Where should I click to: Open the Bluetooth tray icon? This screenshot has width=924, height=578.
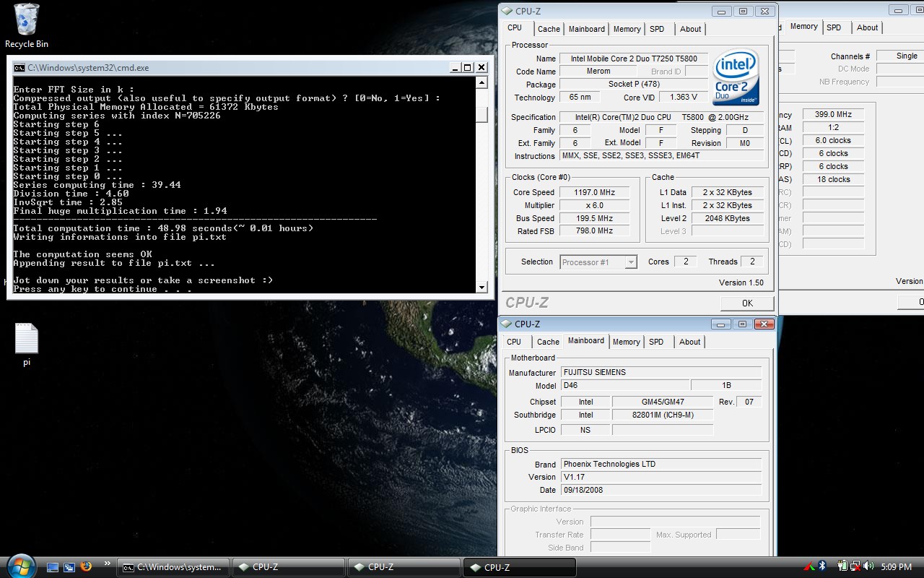[x=822, y=566]
